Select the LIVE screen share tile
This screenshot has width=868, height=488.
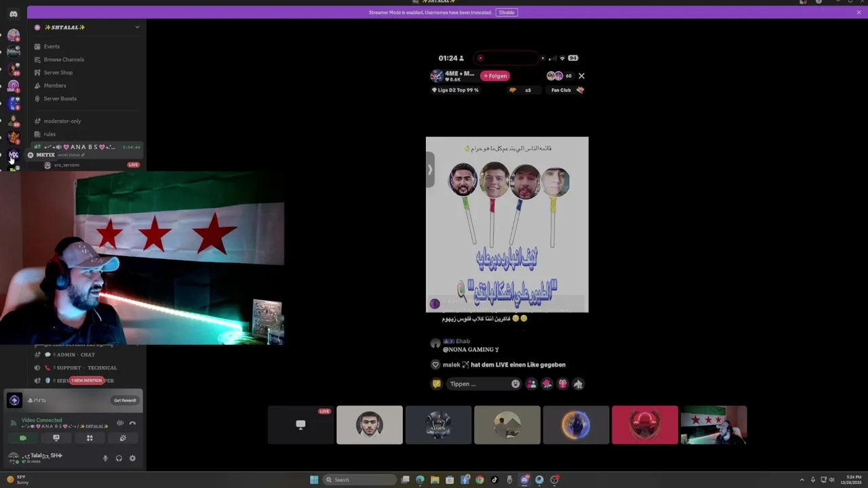(x=300, y=425)
